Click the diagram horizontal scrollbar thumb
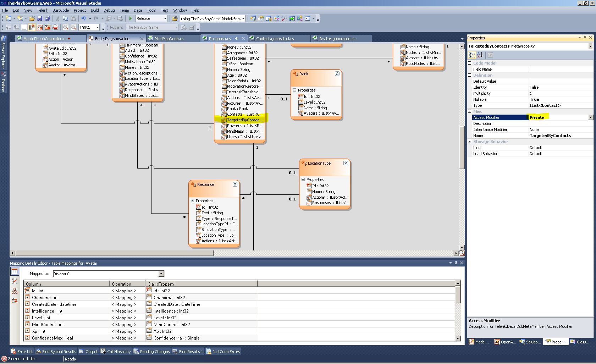 tap(114, 253)
